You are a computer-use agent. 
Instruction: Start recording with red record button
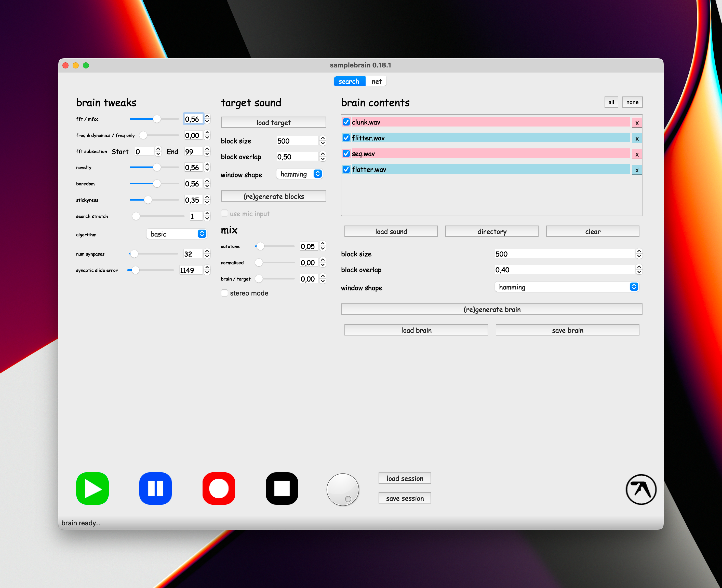219,488
